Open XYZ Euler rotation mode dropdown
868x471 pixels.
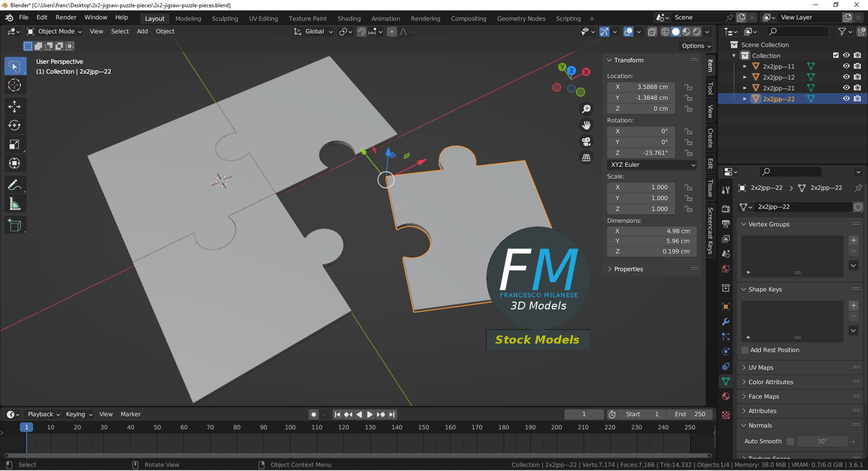[652, 165]
